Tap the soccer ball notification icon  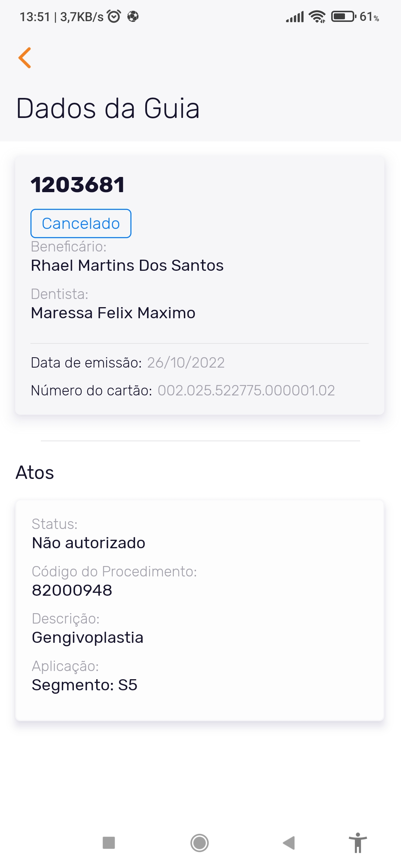coord(133,17)
